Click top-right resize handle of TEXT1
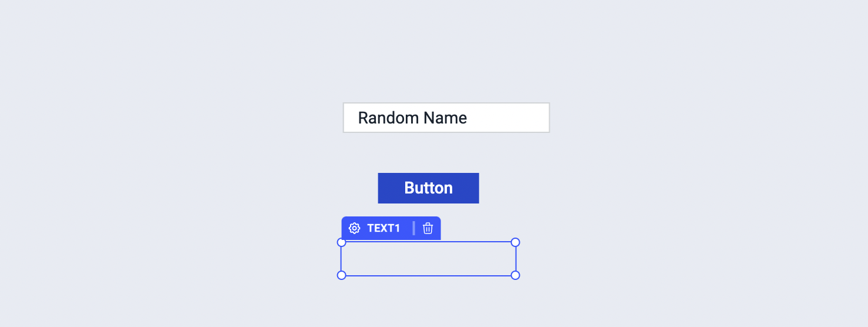 515,242
